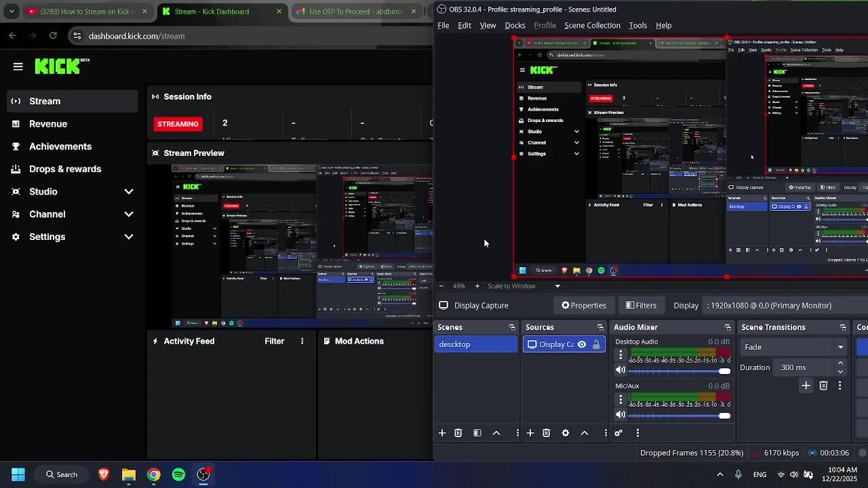868x488 pixels.
Task: Float the Scenes dock
Action: click(512, 327)
